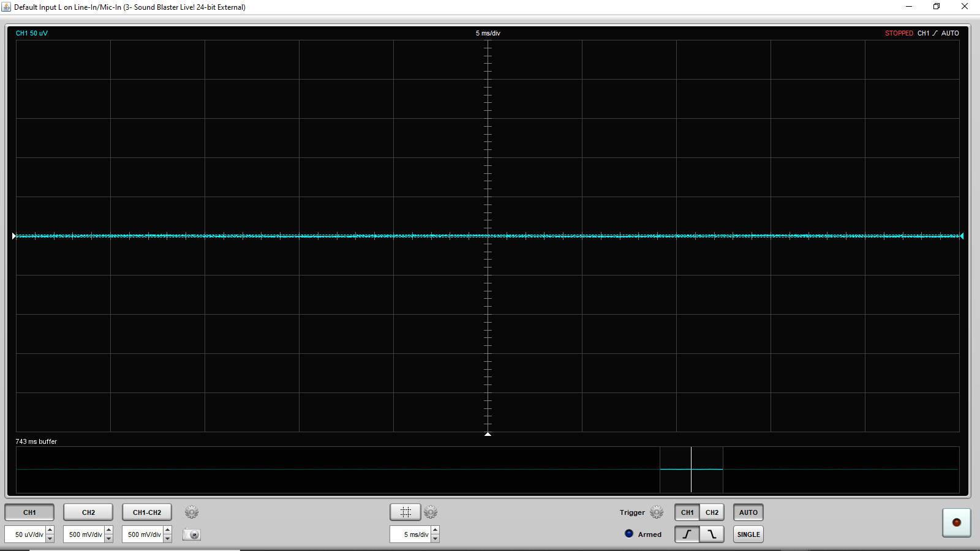
Task: Toggle the CH1-CH2 difference channel button
Action: (147, 512)
